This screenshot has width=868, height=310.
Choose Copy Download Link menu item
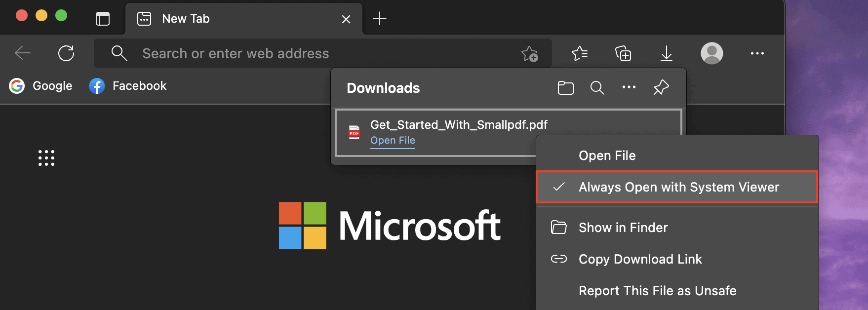pos(677,259)
